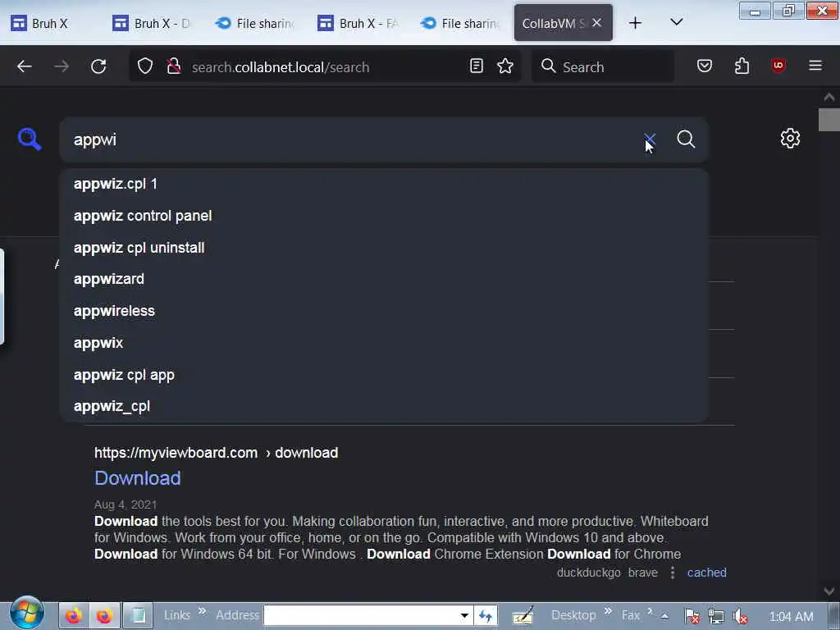Screen dimensions: 840x630
Task: Reload the current page
Action: tap(98, 66)
